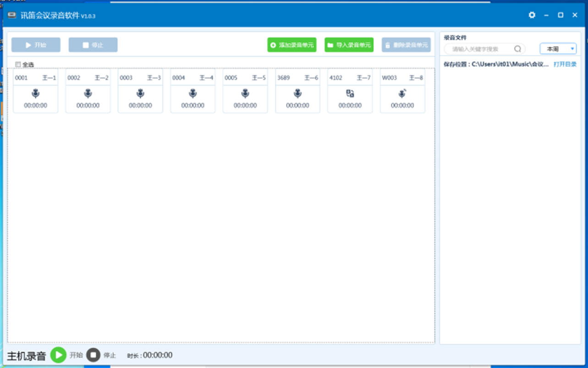Viewport: 588px width, 368px height.
Task: Open folder via 打开目录 link
Action: coord(565,64)
